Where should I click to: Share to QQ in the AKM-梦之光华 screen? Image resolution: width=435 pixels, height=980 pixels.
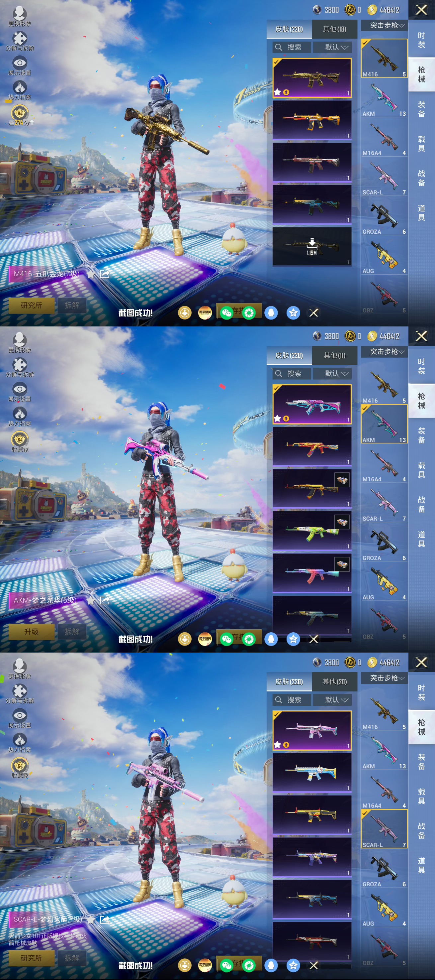[271, 639]
